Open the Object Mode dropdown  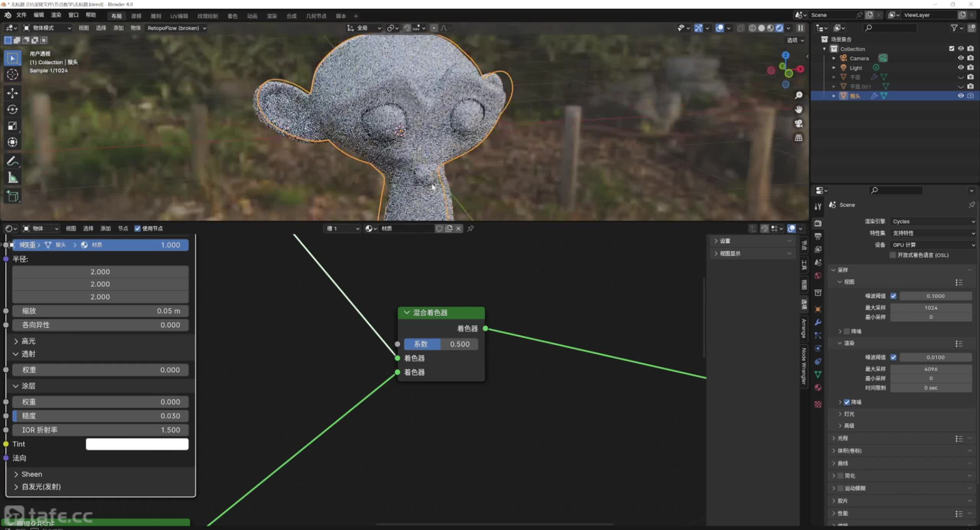click(47, 28)
